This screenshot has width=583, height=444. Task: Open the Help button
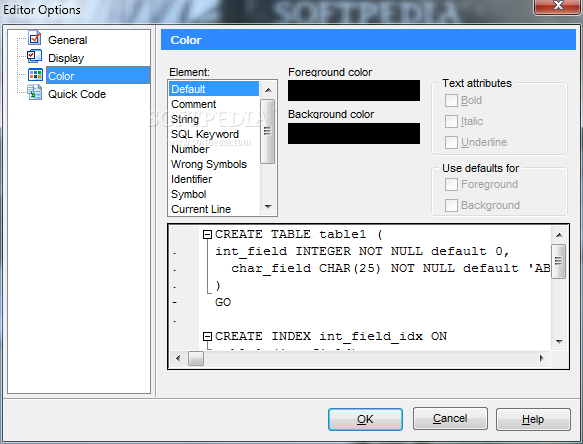coord(533,419)
